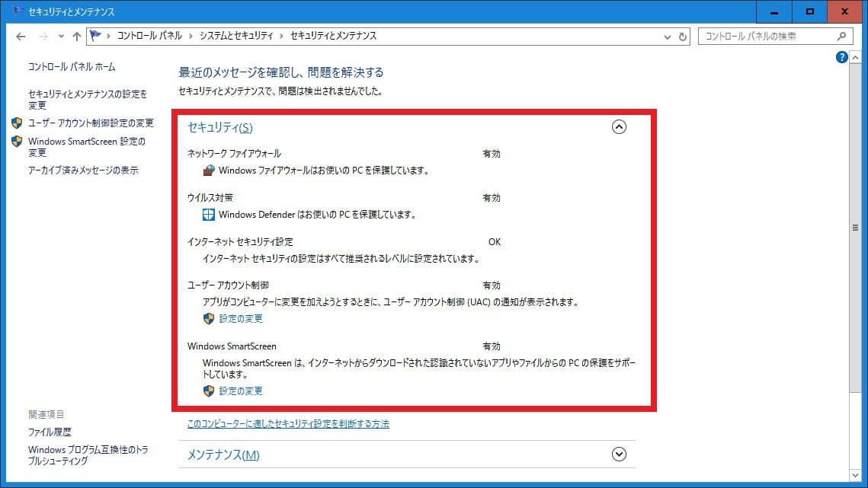Click the scrollbar up arrow

(x=855, y=58)
